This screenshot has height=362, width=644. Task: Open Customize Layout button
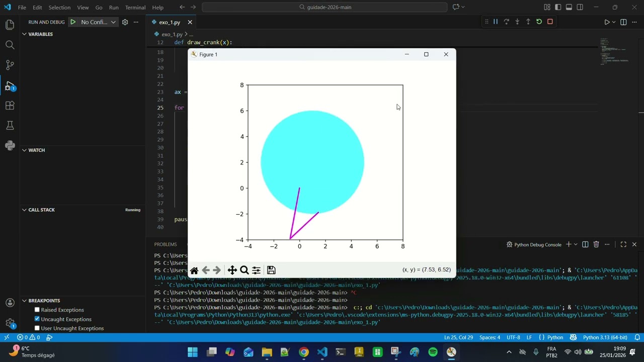point(547,7)
